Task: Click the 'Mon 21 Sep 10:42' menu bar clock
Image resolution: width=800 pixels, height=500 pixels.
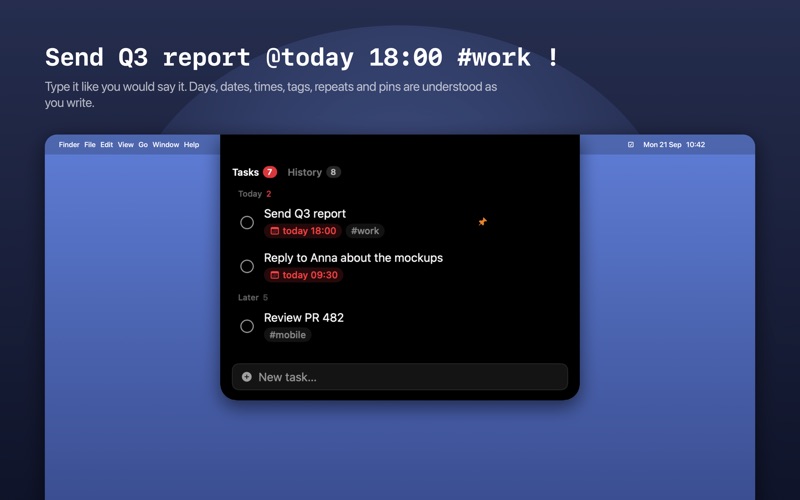Action: pos(674,145)
